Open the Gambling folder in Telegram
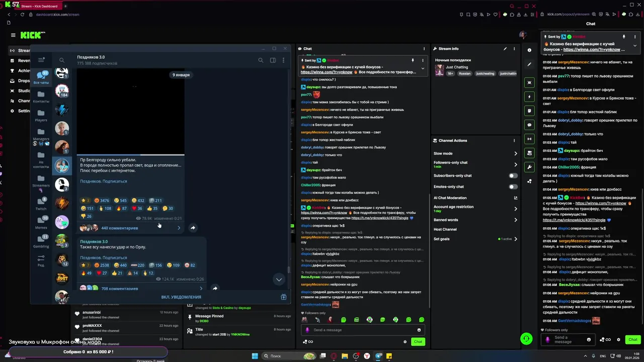The width and height of the screenshot is (644, 362). (x=41, y=242)
